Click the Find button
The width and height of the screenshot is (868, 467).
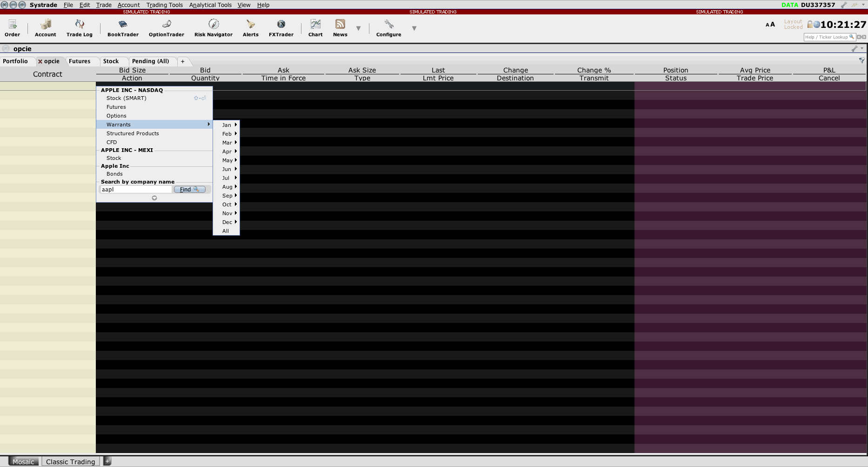189,190
